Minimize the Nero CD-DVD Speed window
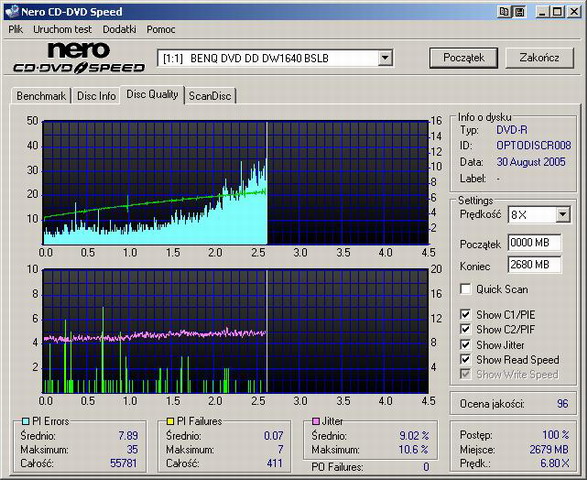This screenshot has height=480, width=587. pyautogui.click(x=543, y=12)
